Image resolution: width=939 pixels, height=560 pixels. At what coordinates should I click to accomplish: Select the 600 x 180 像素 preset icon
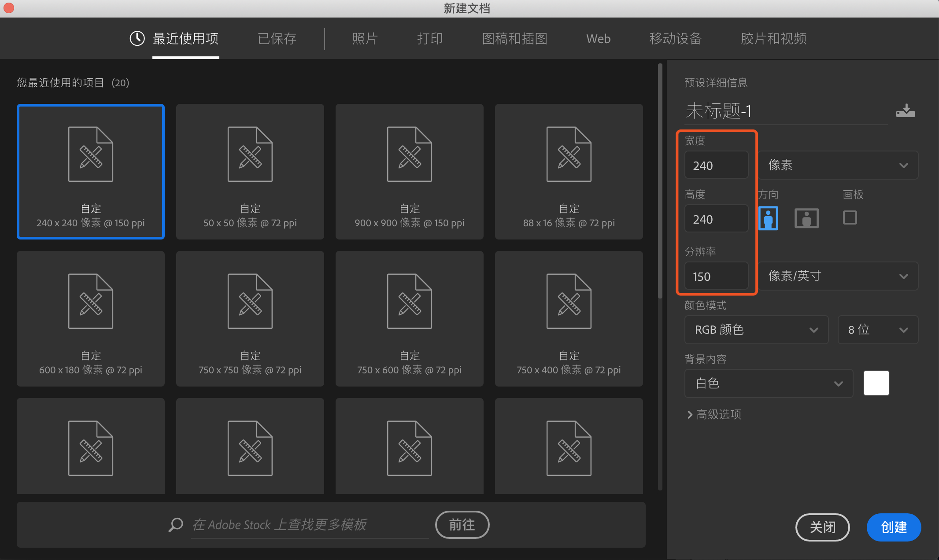pyautogui.click(x=90, y=302)
